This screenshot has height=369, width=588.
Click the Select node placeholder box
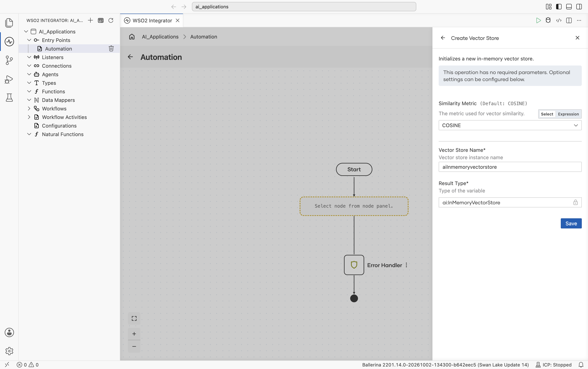[x=354, y=206]
